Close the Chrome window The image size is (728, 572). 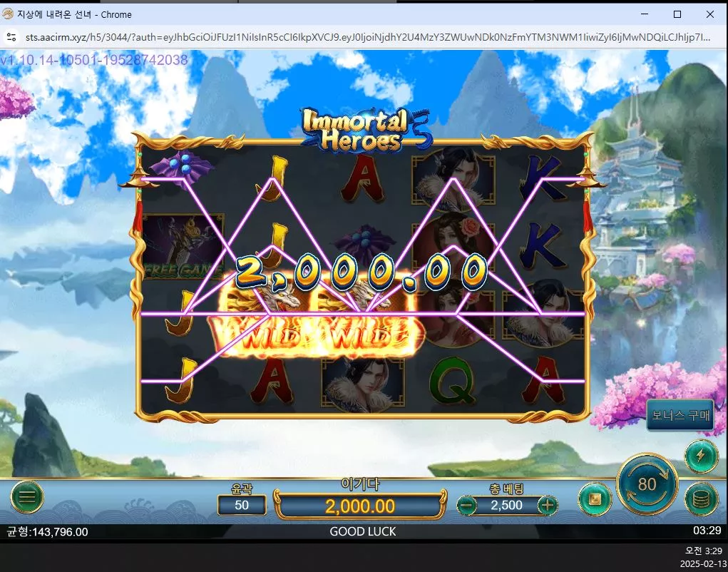[x=710, y=14]
